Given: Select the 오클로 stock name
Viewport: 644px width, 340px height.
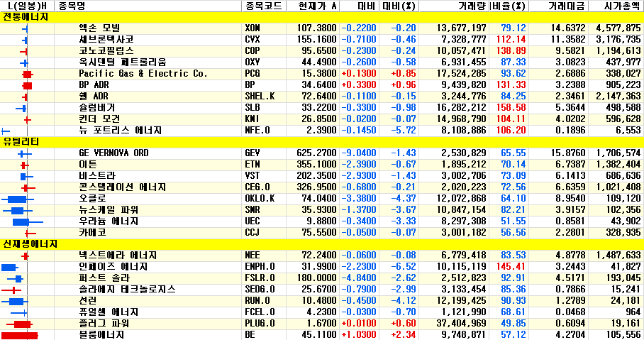Looking at the screenshot, I should click(x=92, y=199).
